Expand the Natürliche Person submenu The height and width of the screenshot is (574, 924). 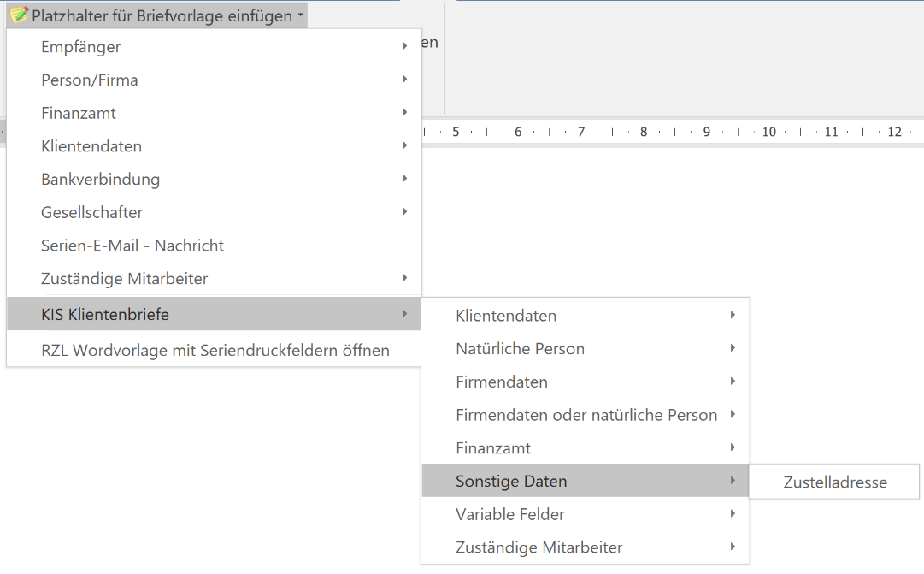coord(521,349)
